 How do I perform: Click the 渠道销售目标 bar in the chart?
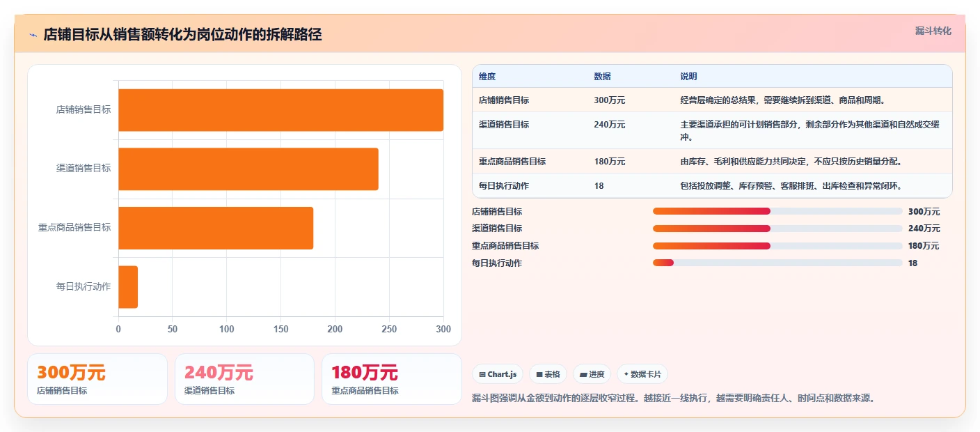248,169
